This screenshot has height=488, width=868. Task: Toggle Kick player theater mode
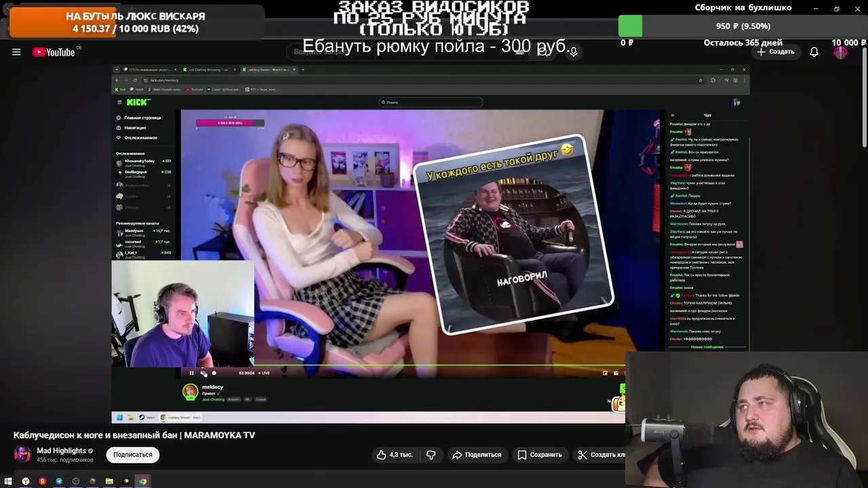tap(616, 373)
